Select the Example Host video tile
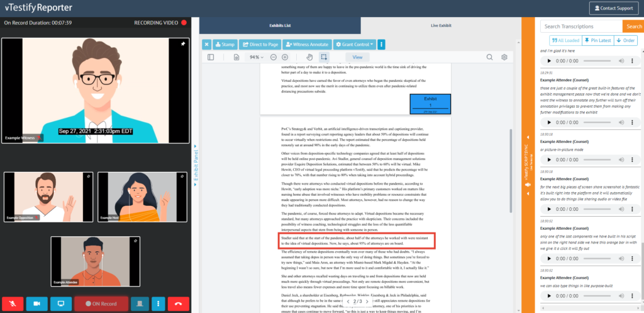The height and width of the screenshot is (313, 644). (143, 197)
